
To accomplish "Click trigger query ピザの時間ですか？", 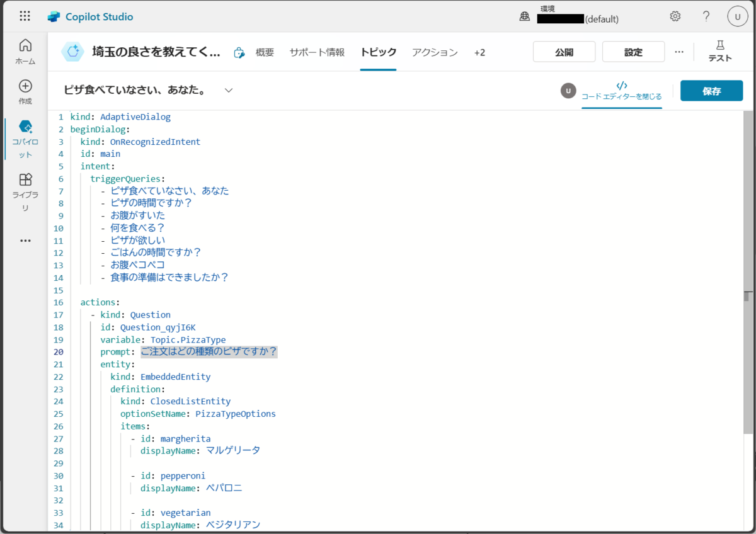I will 151,203.
